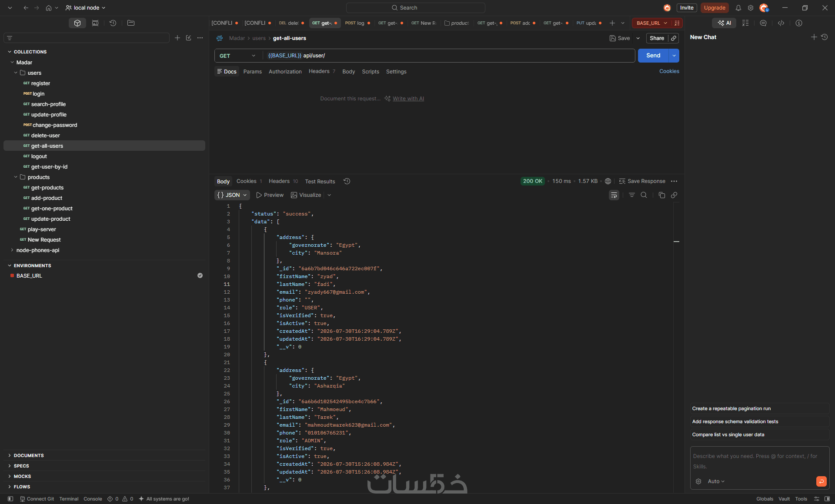Open response Cookies tab
The width and height of the screenshot is (835, 504).
[x=249, y=181]
